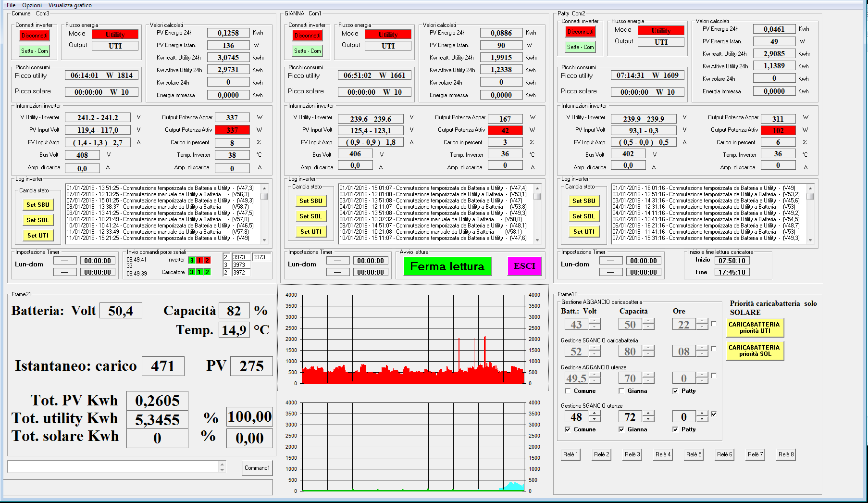
Task: Click the magenta ESCI button
Action: tap(525, 266)
